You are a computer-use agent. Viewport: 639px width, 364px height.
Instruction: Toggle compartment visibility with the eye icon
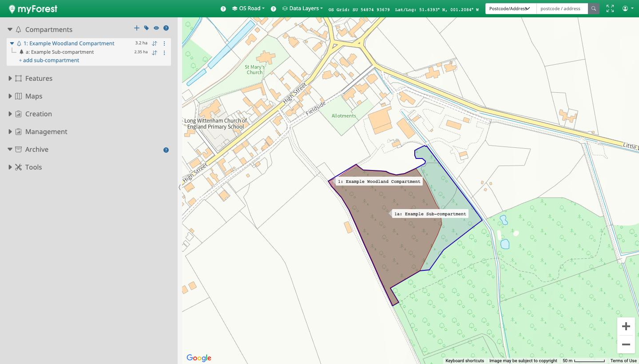point(156,28)
